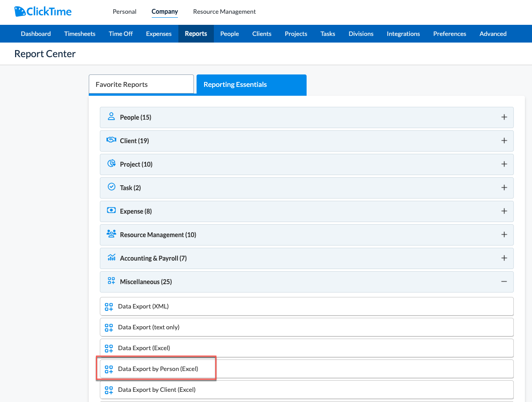Collapse the Miscellaneous (25) section minus
Screen dimensions: 532x402
coord(504,281)
